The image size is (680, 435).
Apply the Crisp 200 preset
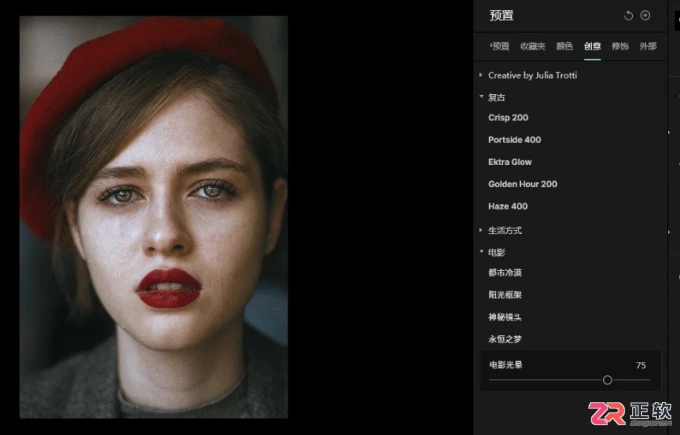[x=508, y=118]
